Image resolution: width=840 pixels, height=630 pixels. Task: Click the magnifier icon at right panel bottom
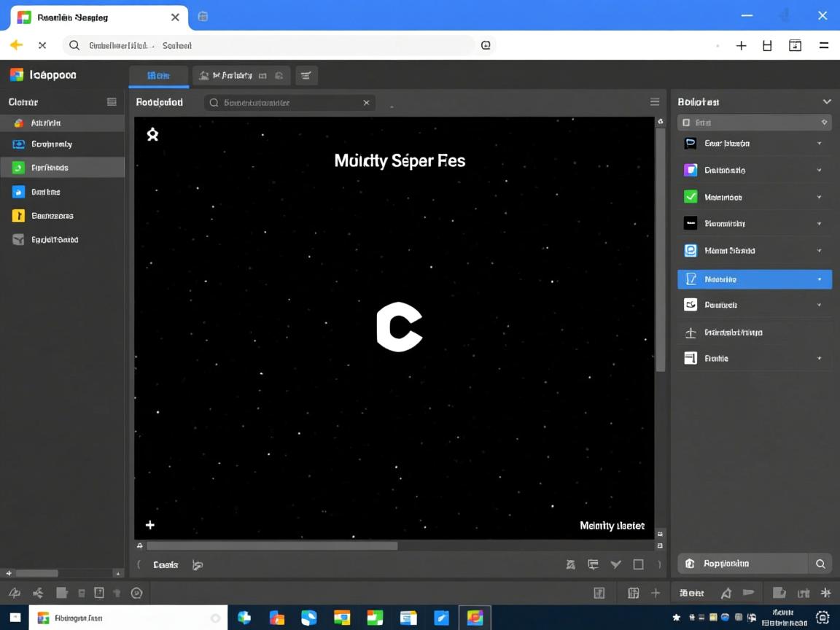[x=820, y=564]
